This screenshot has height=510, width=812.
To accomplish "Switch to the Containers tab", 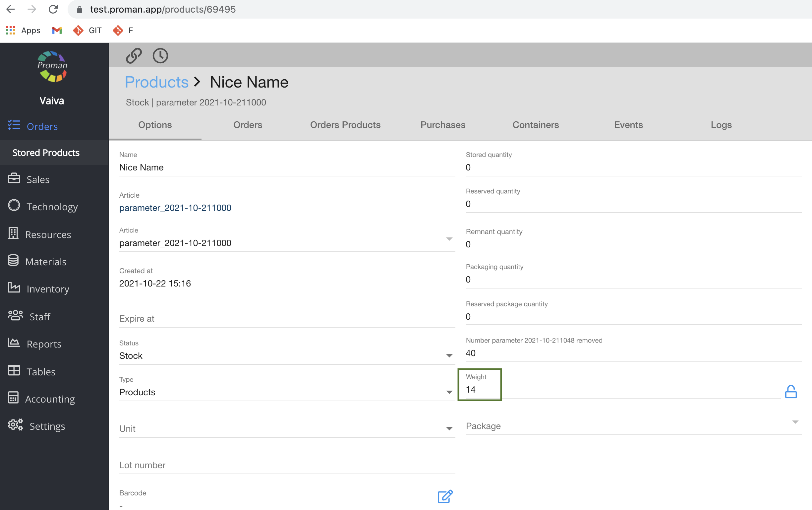I will coord(535,125).
